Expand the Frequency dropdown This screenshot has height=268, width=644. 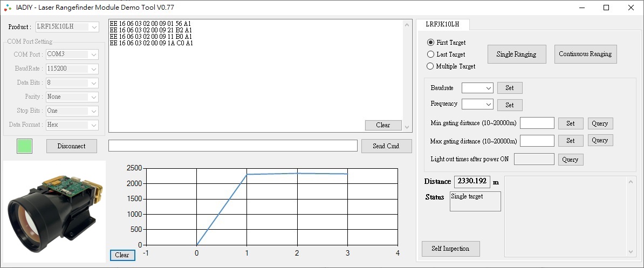477,105
